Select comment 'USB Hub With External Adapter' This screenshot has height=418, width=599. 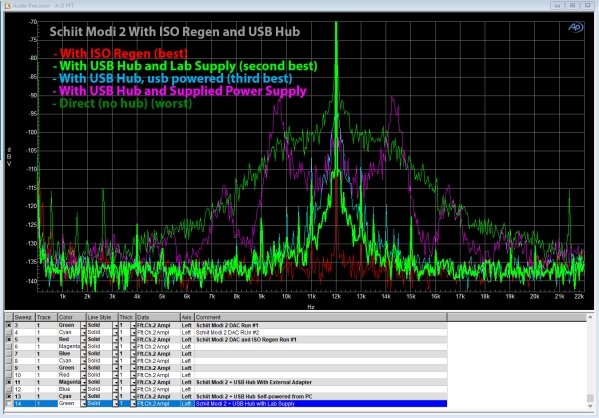click(x=272, y=382)
